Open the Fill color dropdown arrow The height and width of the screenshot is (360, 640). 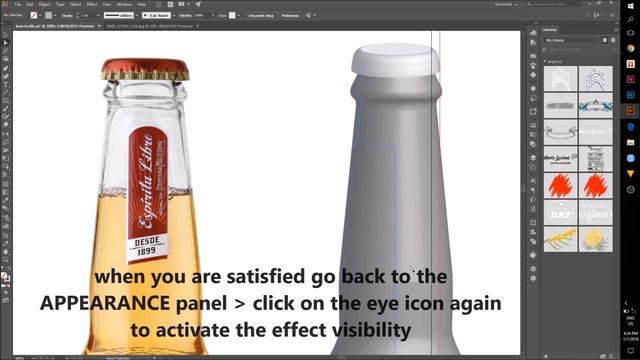pos(40,16)
